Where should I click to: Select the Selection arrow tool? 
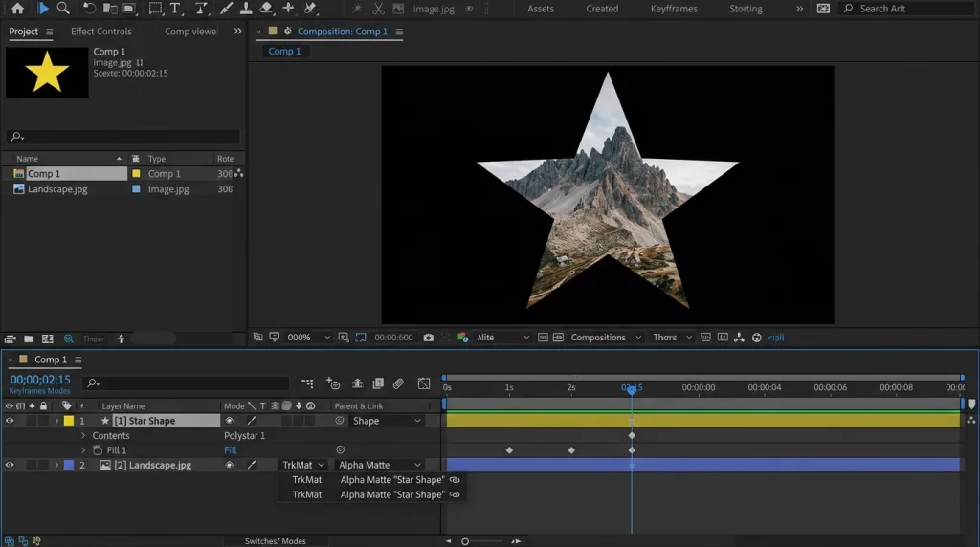coord(43,8)
